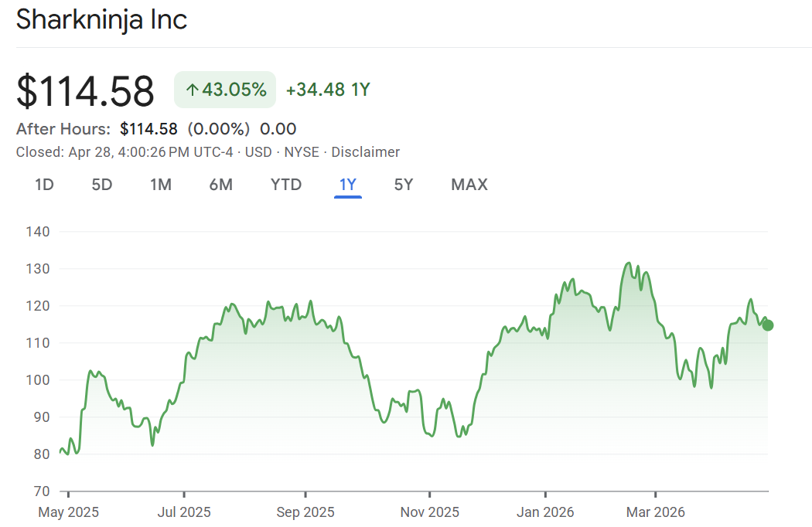This screenshot has height=527, width=812.
Task: Switch chart to YTD view
Action: coord(286,185)
